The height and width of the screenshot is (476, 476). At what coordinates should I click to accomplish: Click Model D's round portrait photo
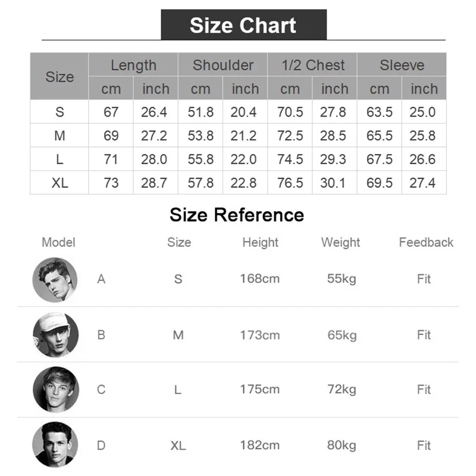click(x=55, y=444)
